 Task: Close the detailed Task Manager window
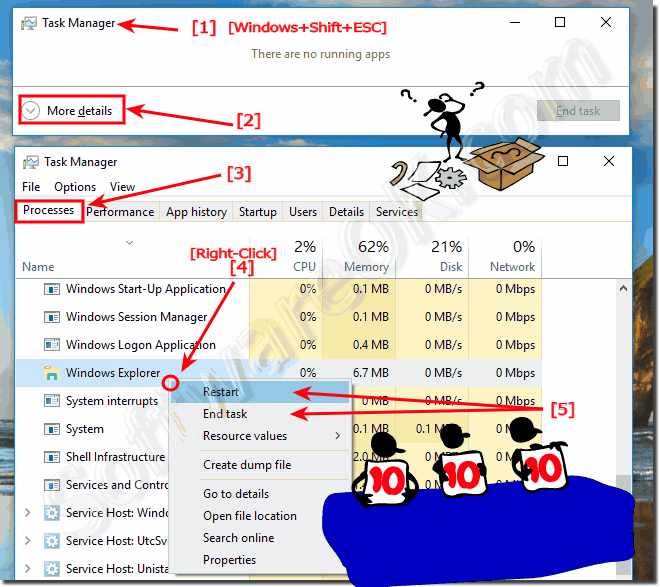(x=609, y=162)
